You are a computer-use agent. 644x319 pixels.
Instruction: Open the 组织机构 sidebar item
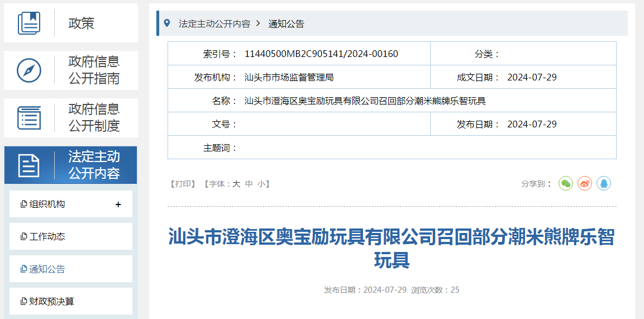click(x=47, y=204)
